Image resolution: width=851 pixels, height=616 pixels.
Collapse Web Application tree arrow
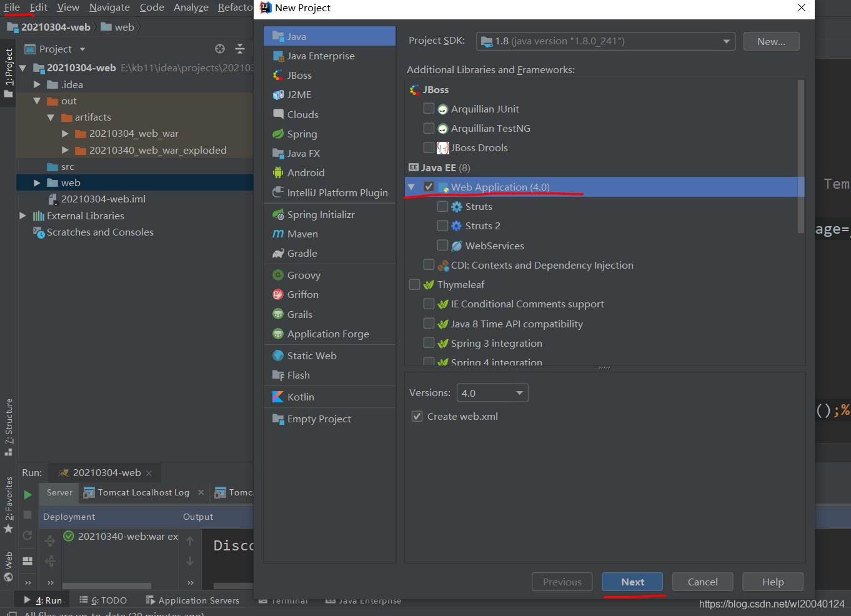[x=411, y=187]
